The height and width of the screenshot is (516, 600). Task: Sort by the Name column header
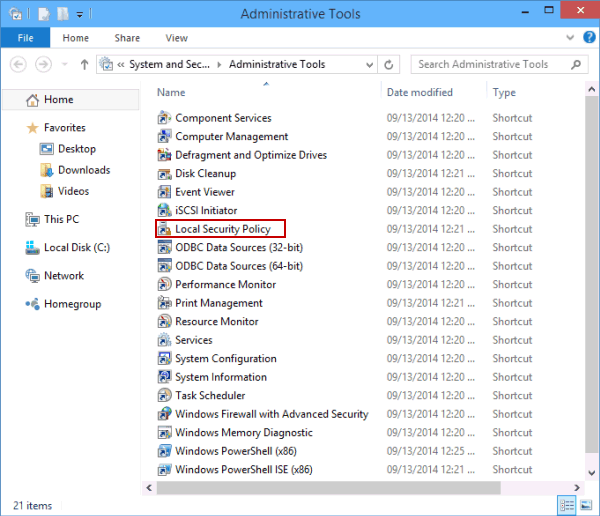click(x=171, y=92)
